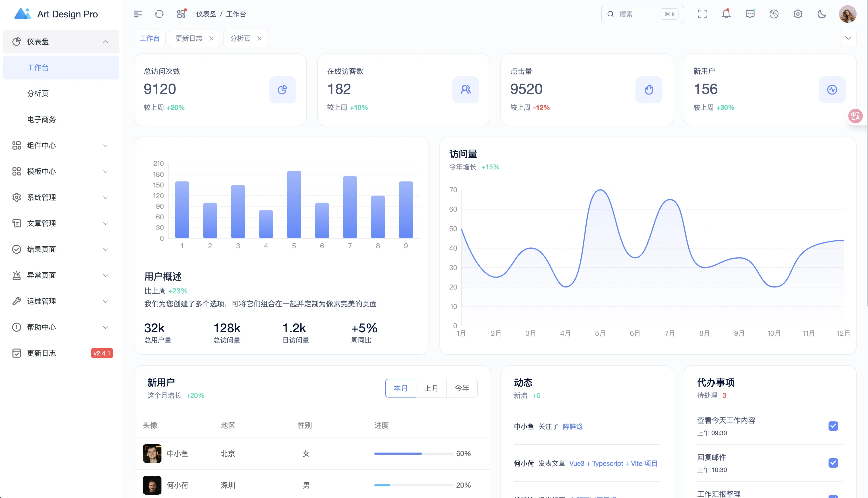Open the settings hexagon icon
The width and height of the screenshot is (868, 498).
point(798,14)
